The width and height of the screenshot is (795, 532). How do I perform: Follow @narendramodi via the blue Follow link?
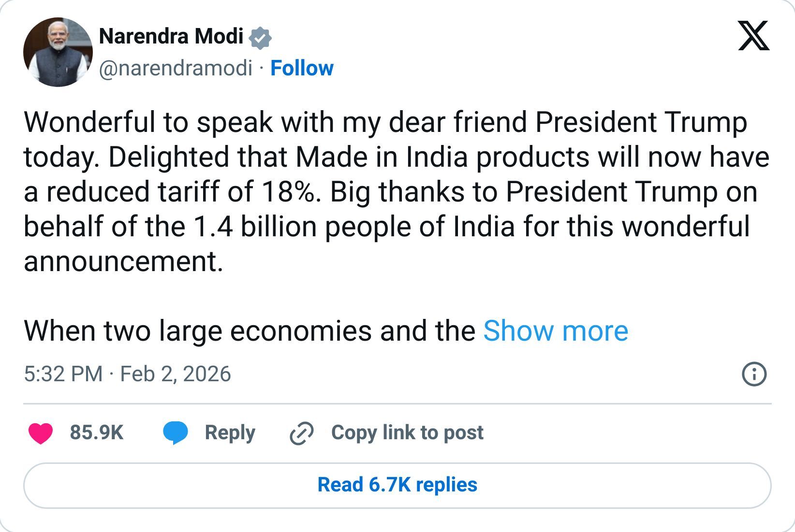coord(301,69)
